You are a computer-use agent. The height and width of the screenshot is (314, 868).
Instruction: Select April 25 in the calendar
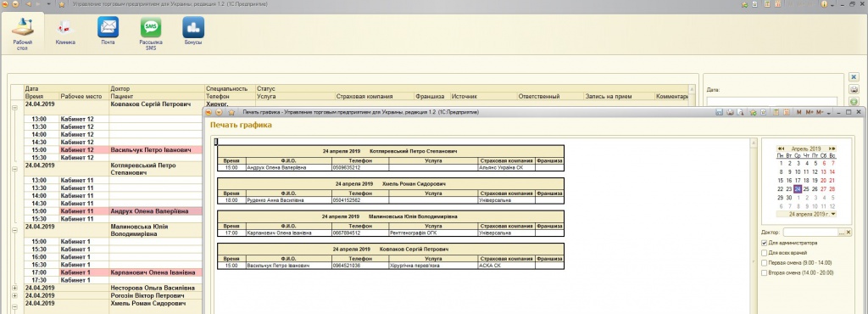806,189
